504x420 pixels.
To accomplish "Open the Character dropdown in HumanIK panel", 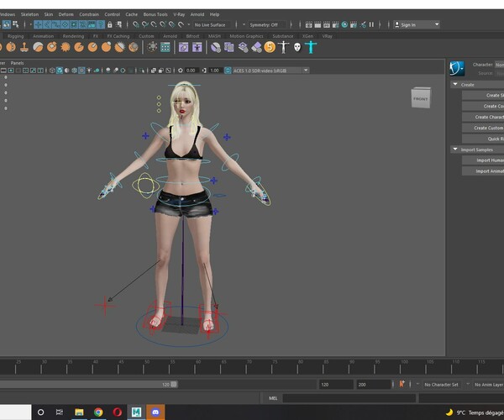I will [x=499, y=65].
